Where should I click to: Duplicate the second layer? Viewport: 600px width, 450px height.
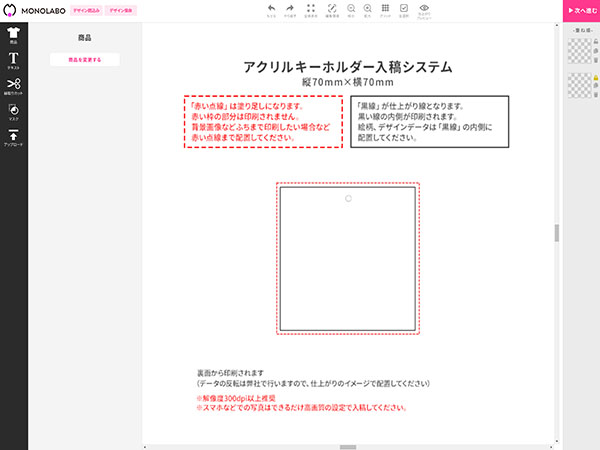(596, 85)
